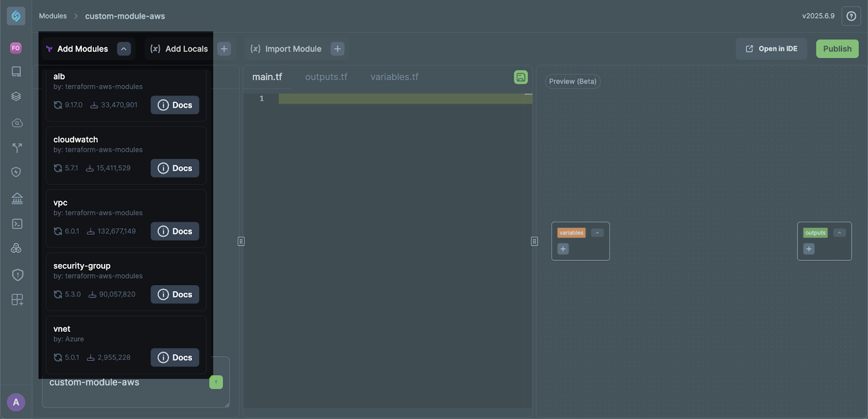Switch to the variables.tf tab

[x=394, y=77]
